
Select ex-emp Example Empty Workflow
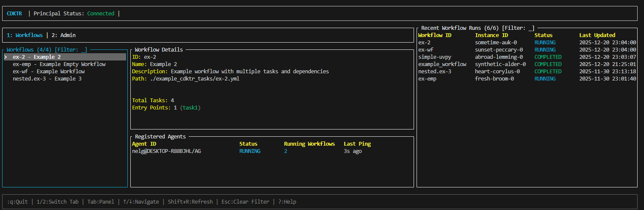pyautogui.click(x=59, y=64)
